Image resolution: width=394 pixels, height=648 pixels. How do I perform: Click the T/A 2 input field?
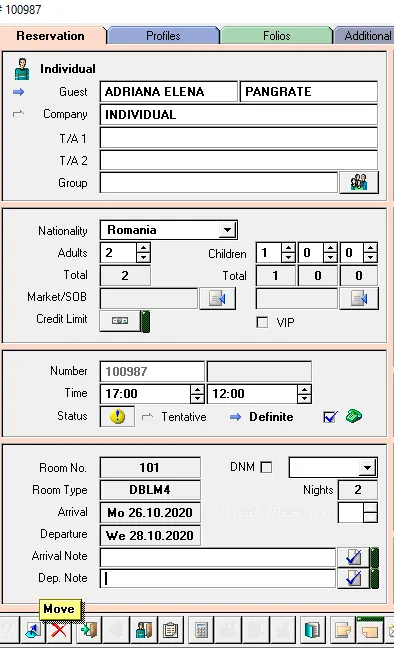tap(239, 160)
